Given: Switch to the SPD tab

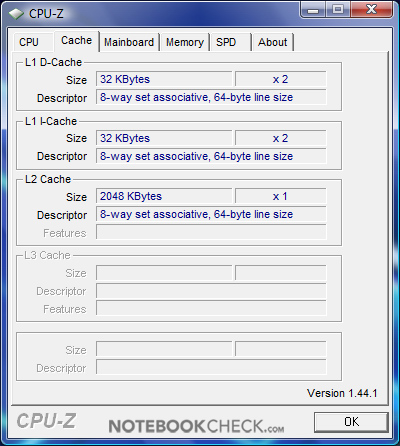Looking at the screenshot, I should point(230,42).
